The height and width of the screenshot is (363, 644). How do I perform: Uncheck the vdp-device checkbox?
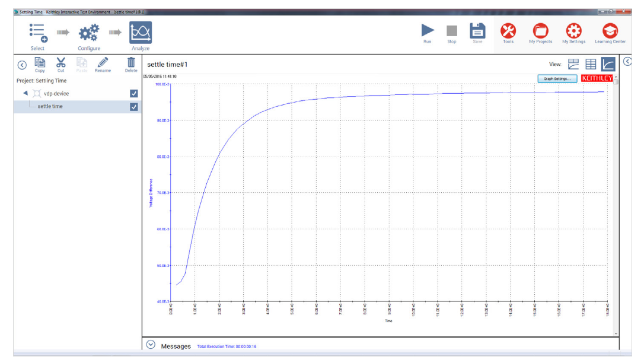pyautogui.click(x=133, y=93)
